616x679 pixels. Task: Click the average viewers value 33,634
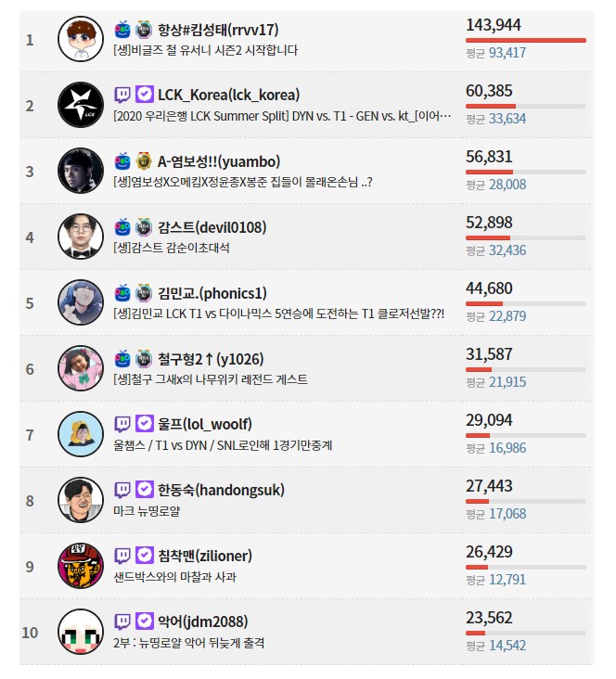click(x=507, y=119)
